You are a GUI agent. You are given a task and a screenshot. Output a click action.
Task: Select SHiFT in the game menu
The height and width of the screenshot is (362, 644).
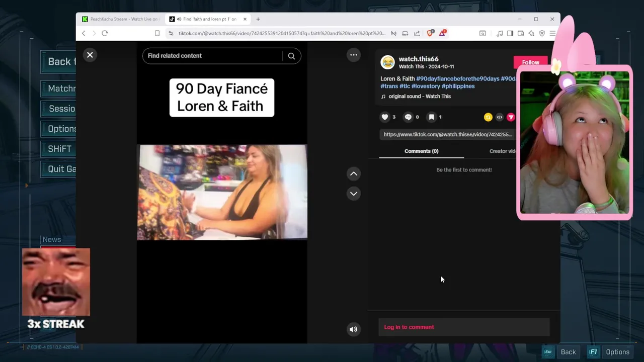[59, 149]
